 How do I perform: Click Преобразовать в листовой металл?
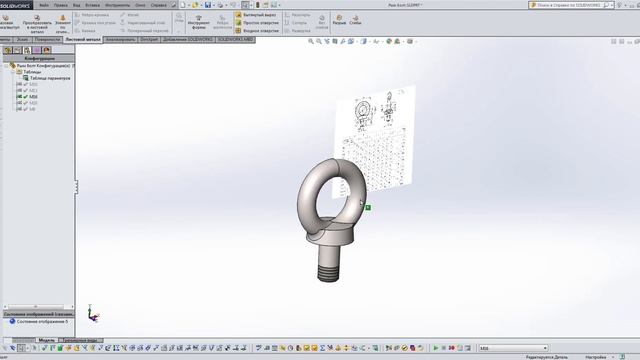[37, 24]
